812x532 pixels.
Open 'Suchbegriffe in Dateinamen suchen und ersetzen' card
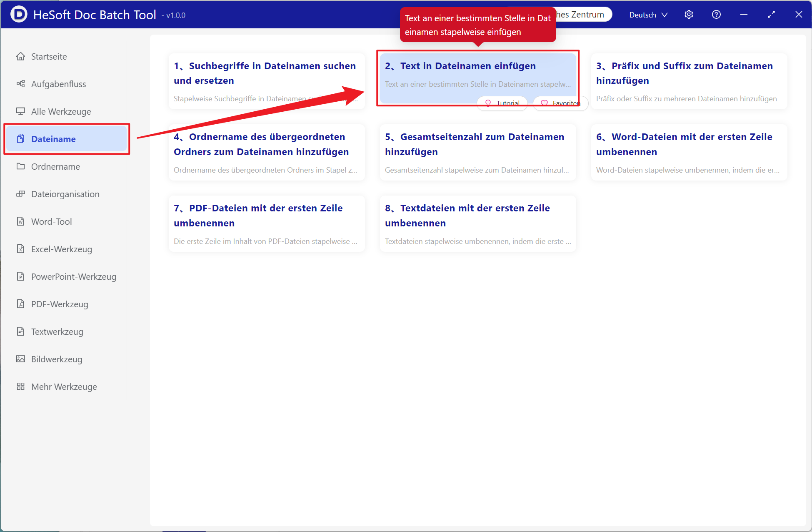(x=267, y=81)
